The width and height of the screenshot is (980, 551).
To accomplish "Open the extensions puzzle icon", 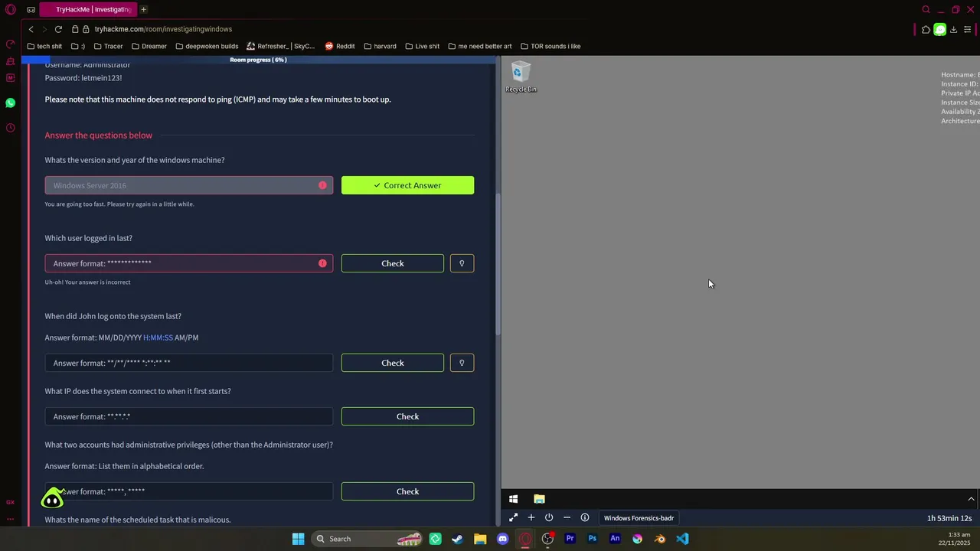I will (926, 29).
